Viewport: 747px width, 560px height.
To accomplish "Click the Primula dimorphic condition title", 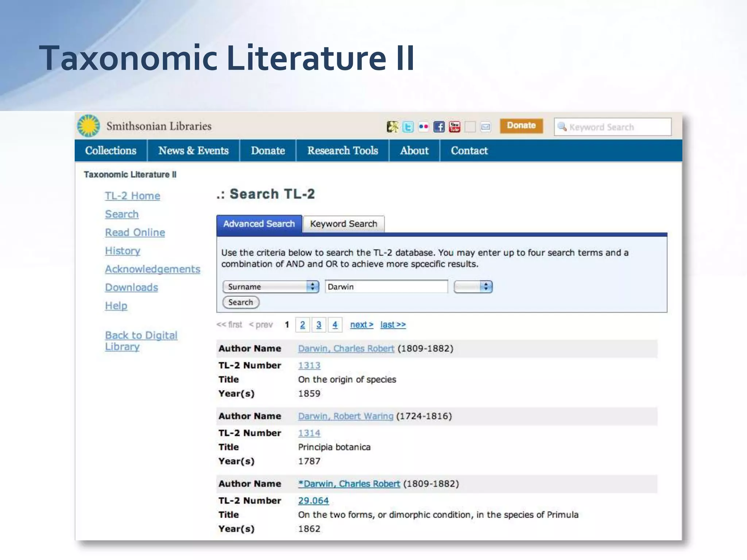I will 438,515.
